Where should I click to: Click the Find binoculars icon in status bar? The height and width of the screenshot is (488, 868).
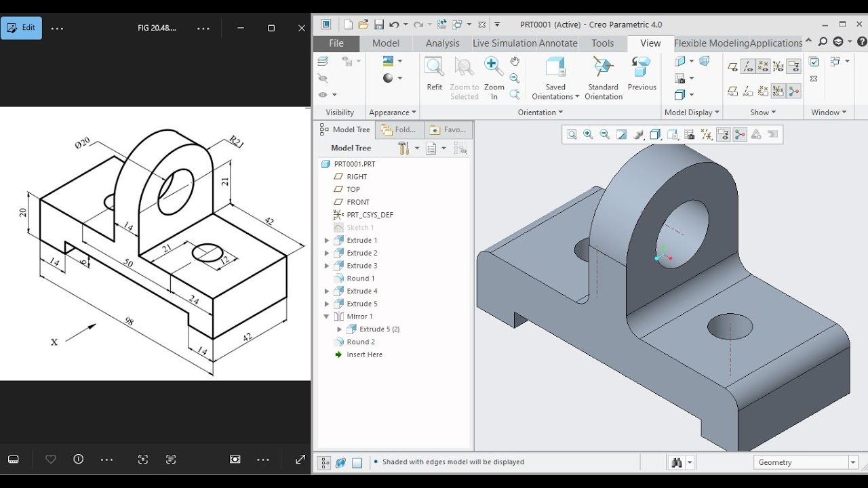click(x=677, y=462)
